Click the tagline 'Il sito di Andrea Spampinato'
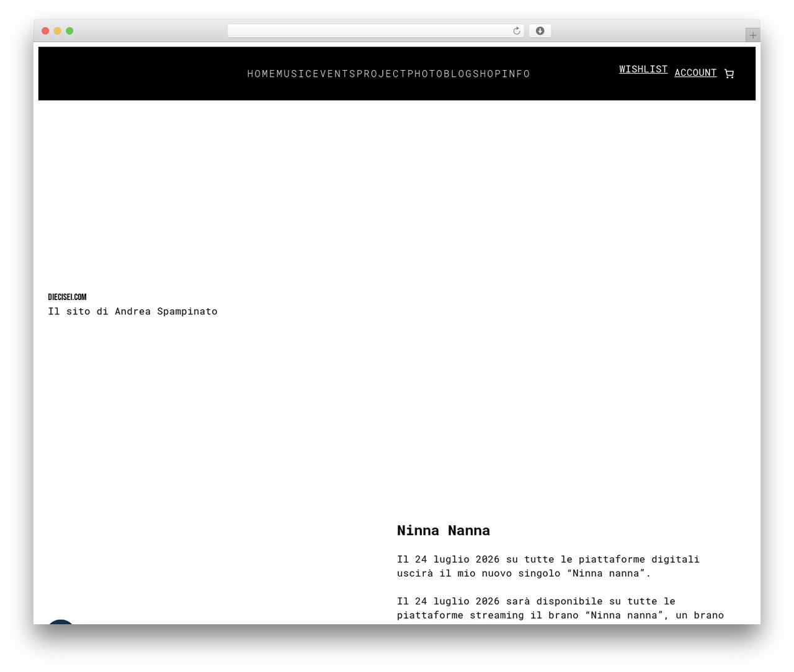Screen dimensions: 794x672 pos(133,311)
